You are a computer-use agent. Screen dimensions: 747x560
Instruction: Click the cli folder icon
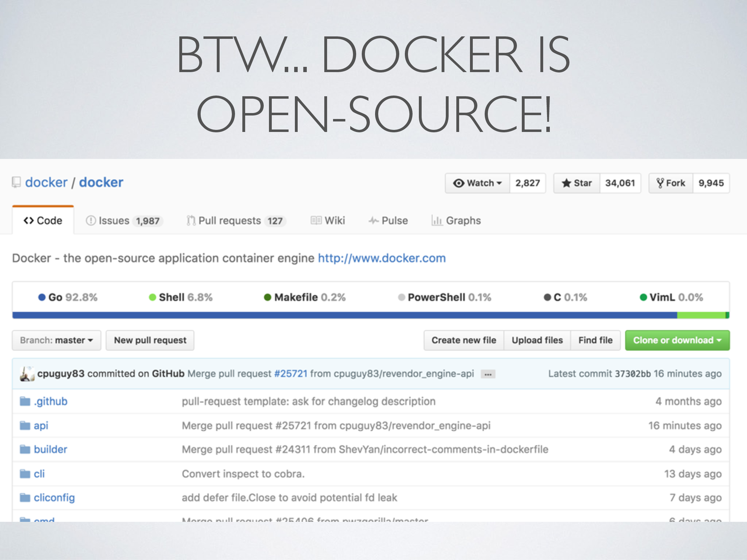click(x=25, y=474)
